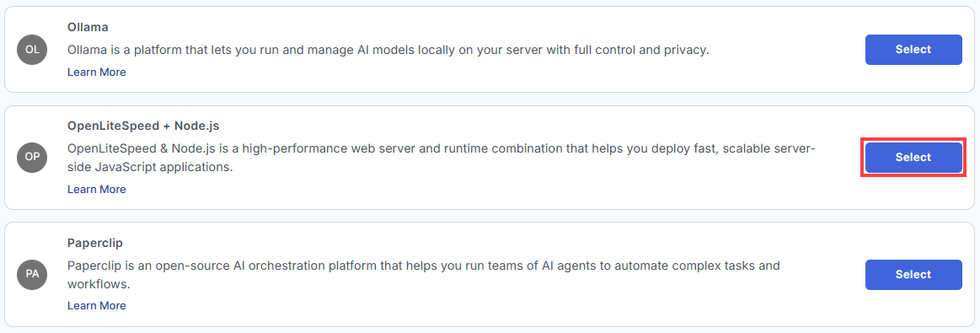This screenshot has width=980, height=333.
Task: Click the OpenLiteSpeed + Node.js heading
Action: click(x=143, y=126)
